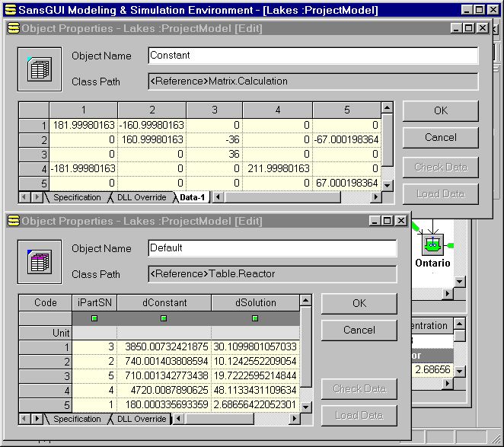This screenshot has height=447, width=504.
Task: Open DLL Override tab in Default window
Action: click(x=141, y=419)
